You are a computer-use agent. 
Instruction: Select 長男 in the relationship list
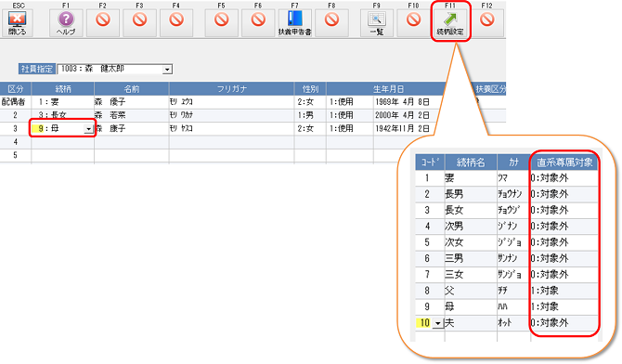click(471, 194)
